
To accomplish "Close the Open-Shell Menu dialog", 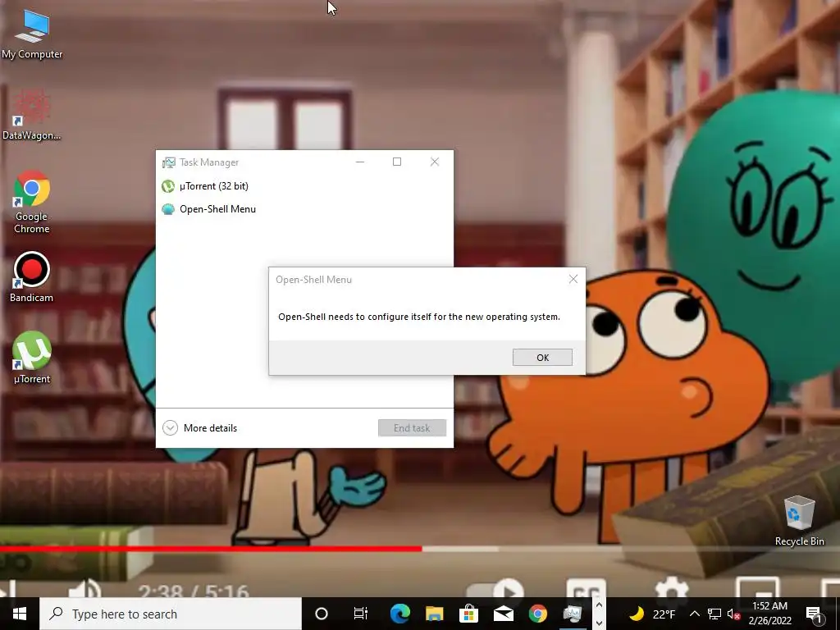I will coord(573,279).
